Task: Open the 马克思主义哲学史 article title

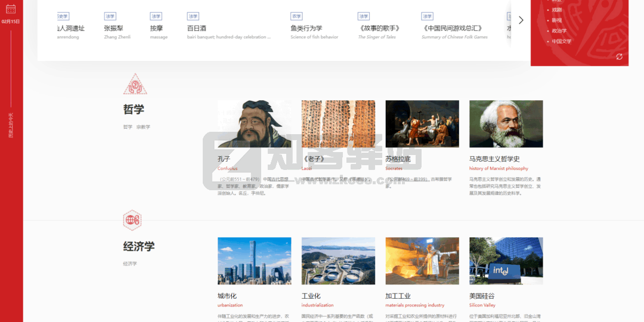Action: (494, 159)
